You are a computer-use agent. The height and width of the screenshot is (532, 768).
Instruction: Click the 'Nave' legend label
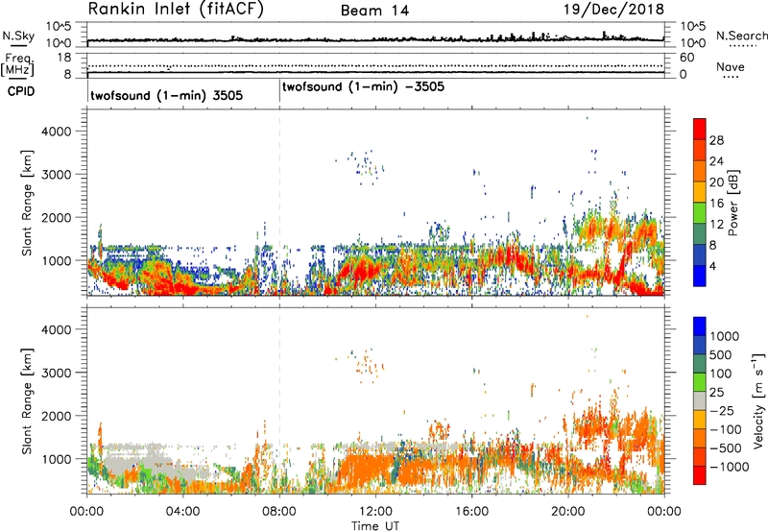click(x=731, y=67)
